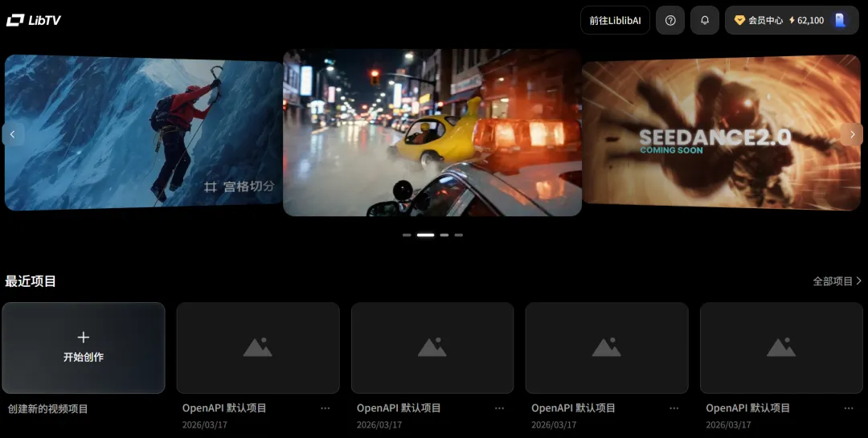The width and height of the screenshot is (868, 438).
Task: Click the lightning credits balance 62,100
Action: click(x=807, y=20)
